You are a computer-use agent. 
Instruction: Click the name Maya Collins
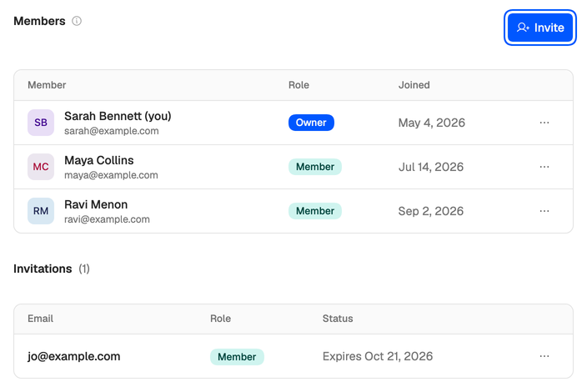(99, 160)
